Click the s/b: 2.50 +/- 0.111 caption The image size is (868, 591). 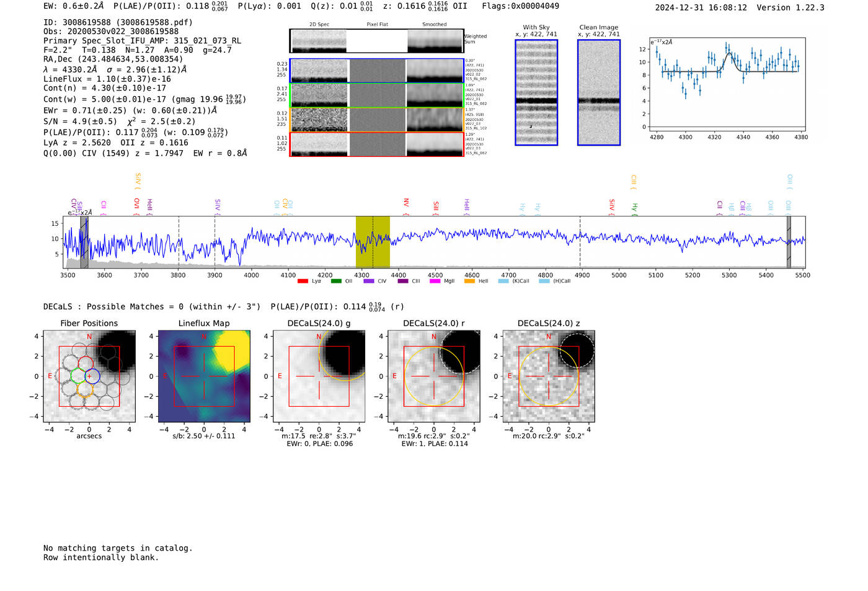click(204, 436)
